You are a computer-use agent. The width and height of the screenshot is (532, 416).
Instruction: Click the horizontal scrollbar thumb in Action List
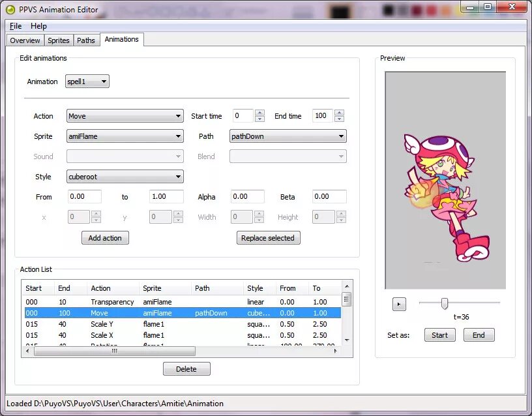[115, 351]
